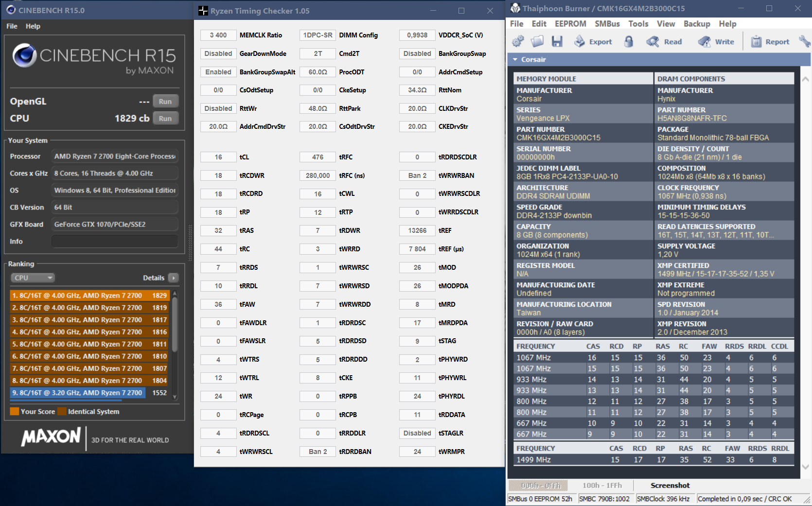This screenshot has width=812, height=506.
Task: Click the Processor name field in CINEBENCH
Action: tap(115, 156)
